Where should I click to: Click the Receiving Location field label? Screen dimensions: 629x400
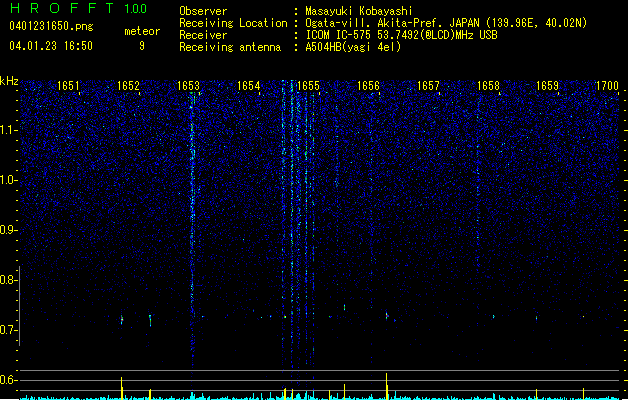click(233, 23)
